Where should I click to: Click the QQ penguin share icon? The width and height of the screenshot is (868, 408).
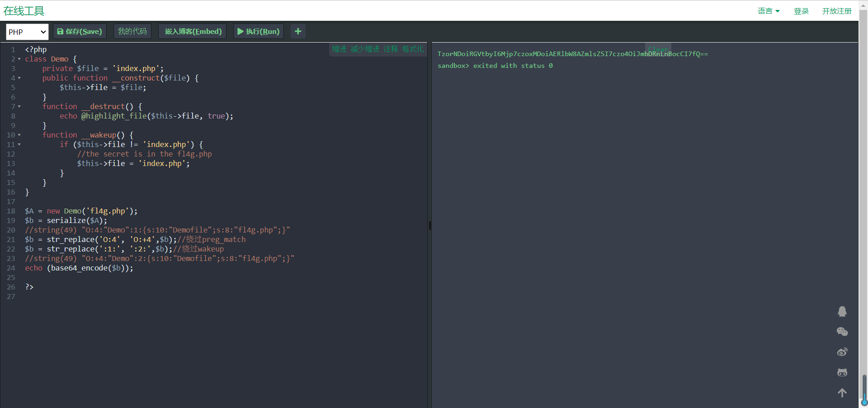842,311
